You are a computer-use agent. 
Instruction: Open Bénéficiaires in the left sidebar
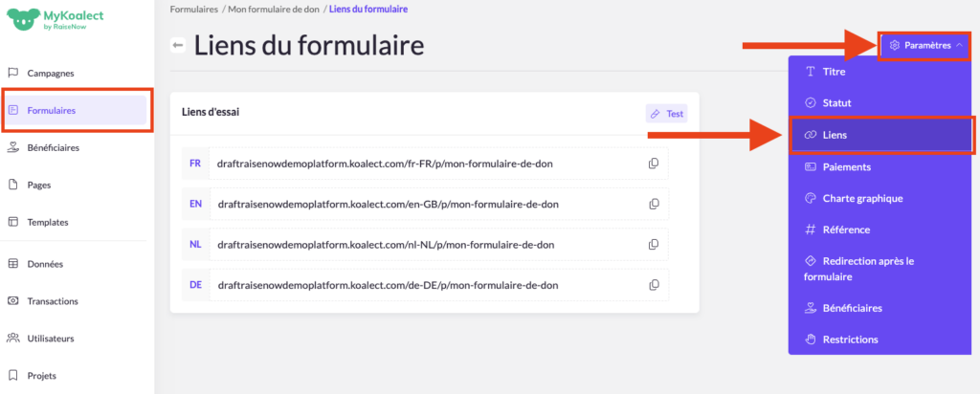pos(53,147)
